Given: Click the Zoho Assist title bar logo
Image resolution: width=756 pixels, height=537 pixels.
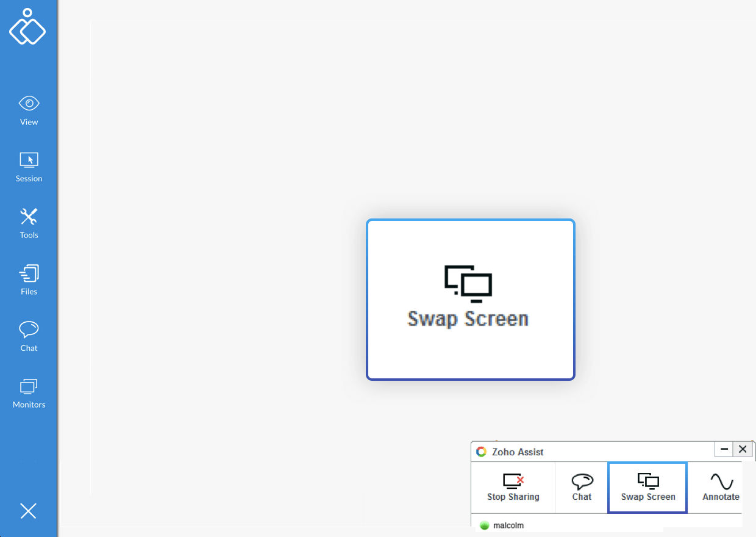Looking at the screenshot, I should (x=481, y=452).
